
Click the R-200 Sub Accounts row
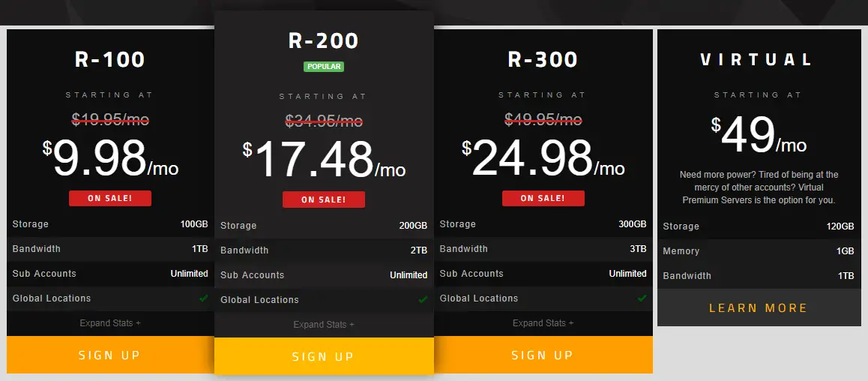tap(324, 275)
